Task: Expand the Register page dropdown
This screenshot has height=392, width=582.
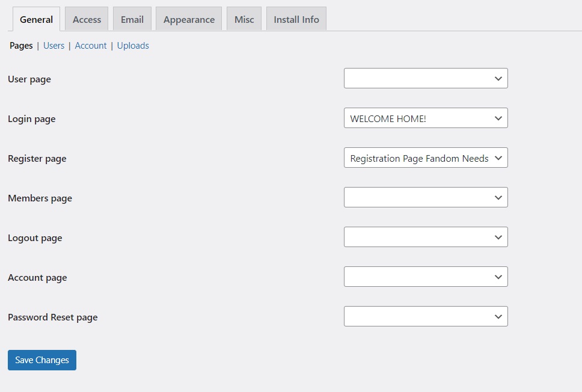Action: tap(426, 158)
